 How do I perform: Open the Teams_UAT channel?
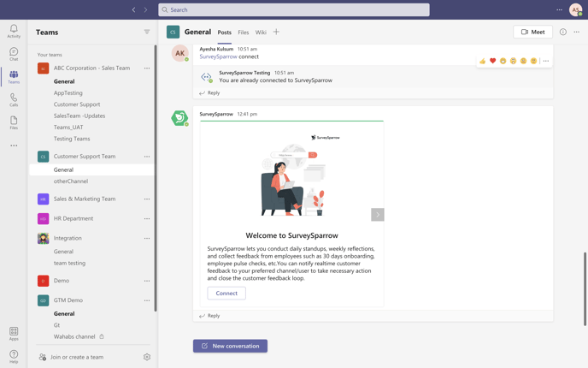tap(68, 128)
